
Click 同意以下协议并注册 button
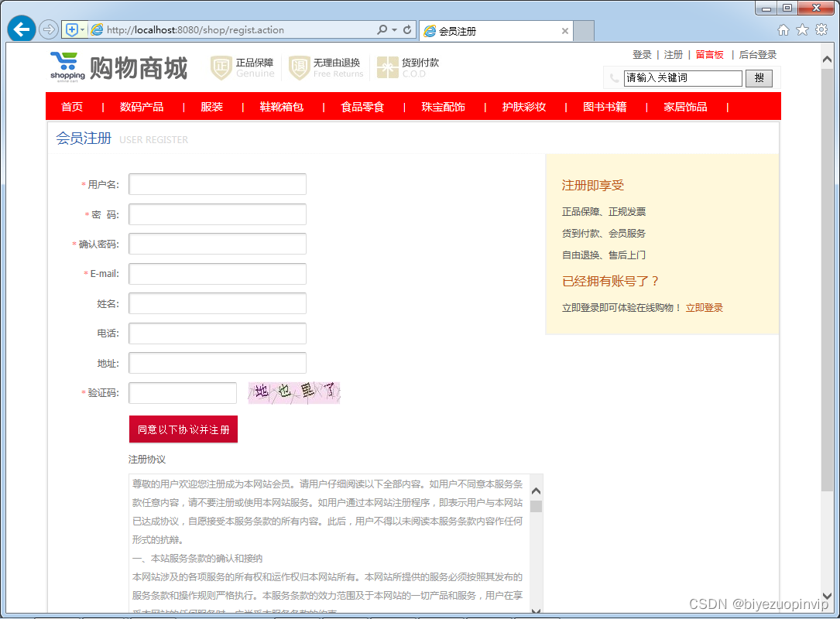(183, 429)
